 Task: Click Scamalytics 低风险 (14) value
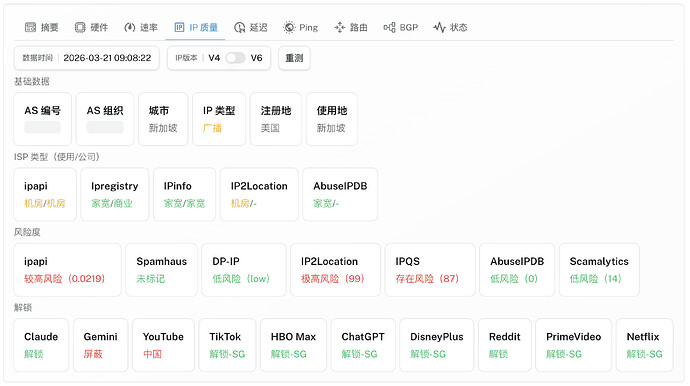(x=595, y=279)
